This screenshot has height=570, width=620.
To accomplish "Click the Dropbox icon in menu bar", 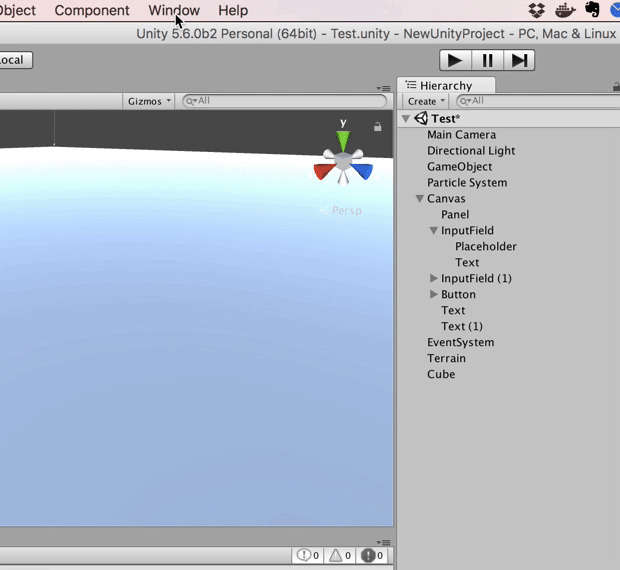I will [537, 10].
